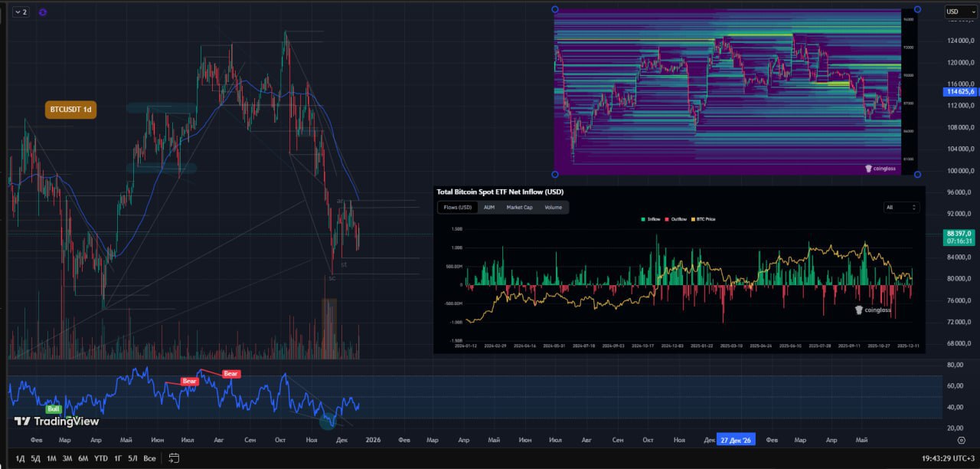Viewport: 980px width, 469px height.
Task: Open the USD currency dropdown
Action: 955,11
